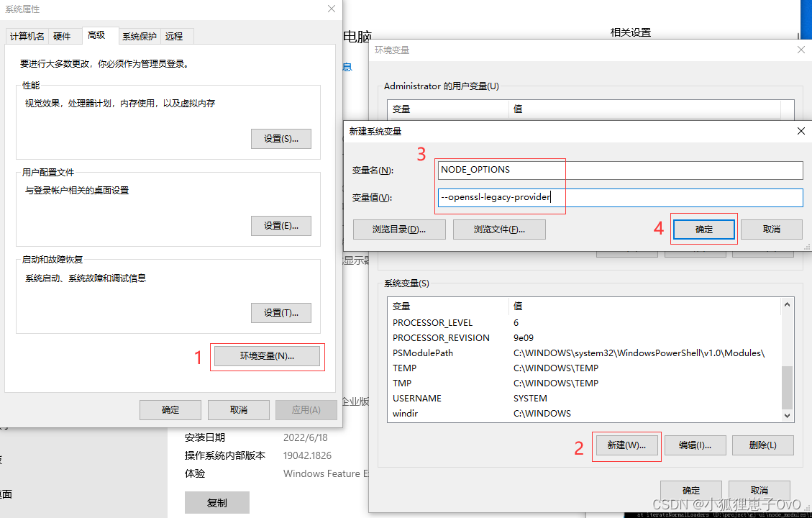Confirm 环境变量 window with 确定
The width and height of the screenshot is (812, 518).
(x=691, y=490)
